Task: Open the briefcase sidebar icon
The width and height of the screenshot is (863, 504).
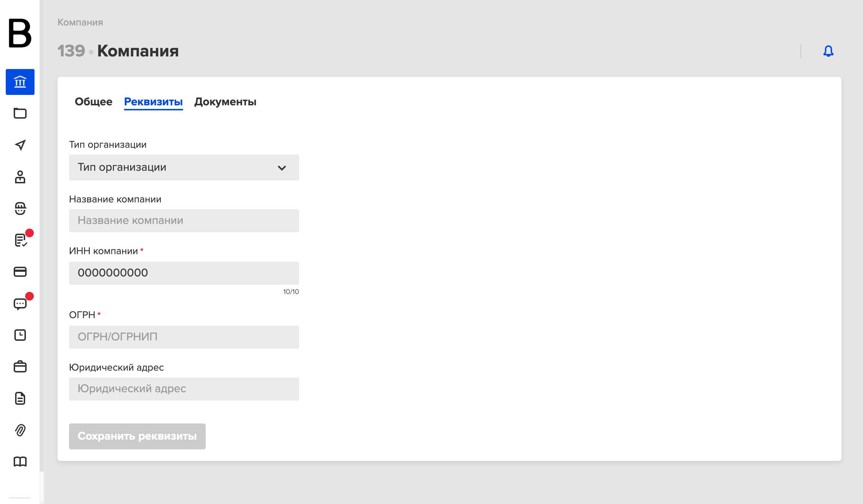Action: (20, 367)
